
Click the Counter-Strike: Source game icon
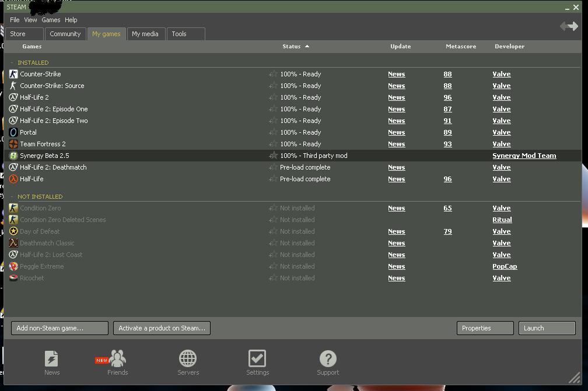(x=13, y=86)
